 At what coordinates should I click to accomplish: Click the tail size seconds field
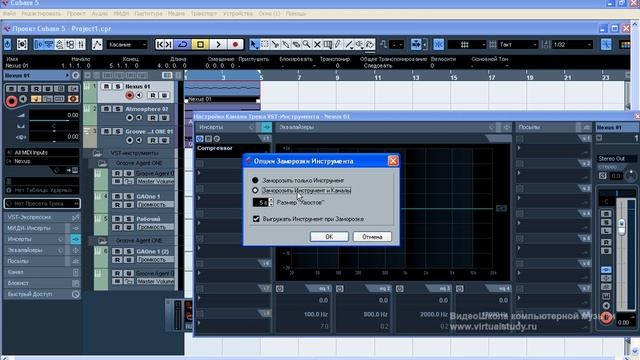(260, 202)
